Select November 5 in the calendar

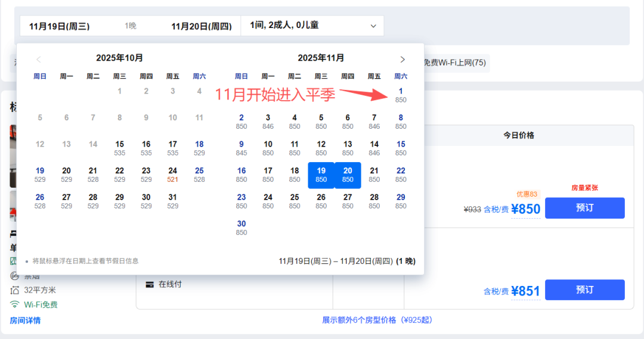pos(321,122)
